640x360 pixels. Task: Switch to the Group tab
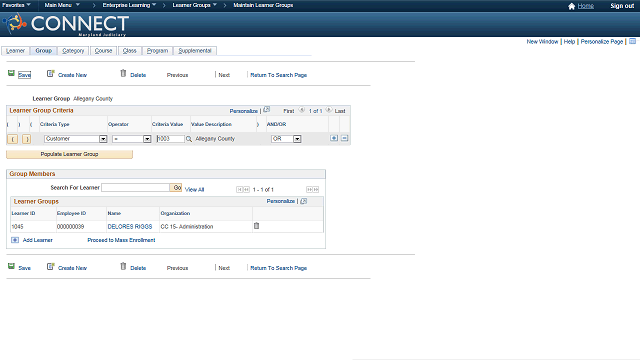tap(44, 51)
